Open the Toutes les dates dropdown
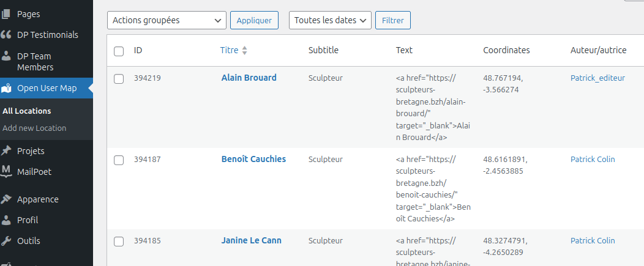This screenshot has width=644, height=266. [330, 20]
